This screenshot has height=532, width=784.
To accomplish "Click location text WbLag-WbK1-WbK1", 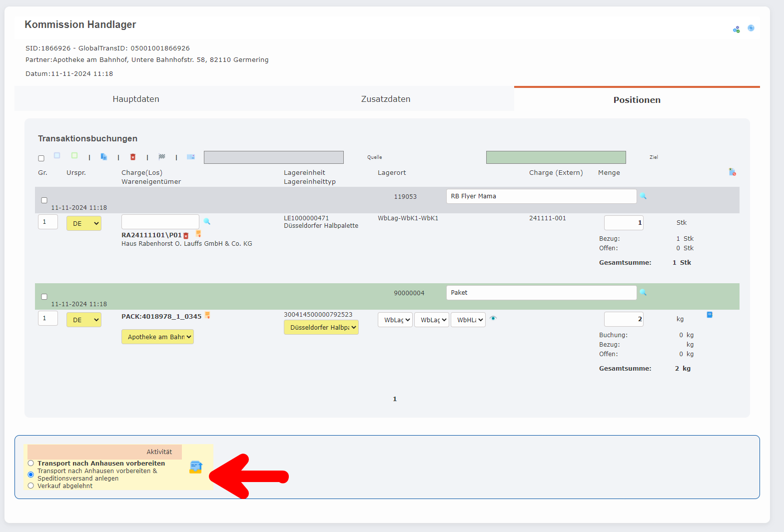I will point(408,218).
